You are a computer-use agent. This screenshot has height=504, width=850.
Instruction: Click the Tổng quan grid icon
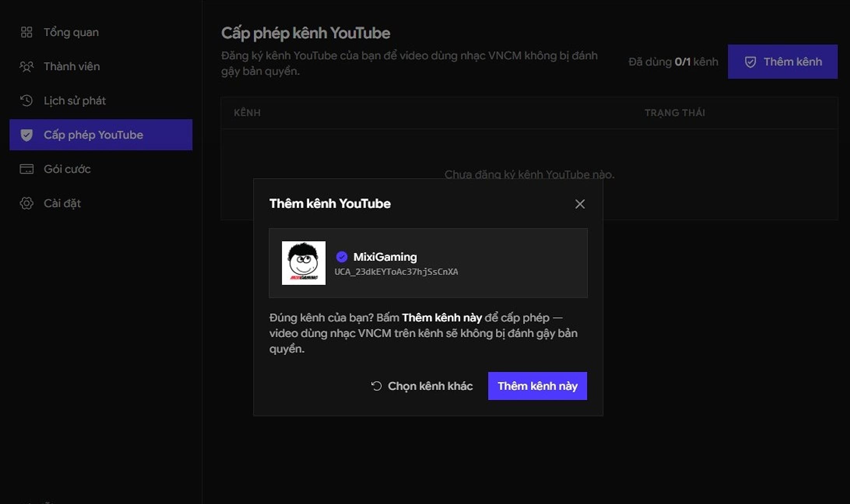(26, 32)
